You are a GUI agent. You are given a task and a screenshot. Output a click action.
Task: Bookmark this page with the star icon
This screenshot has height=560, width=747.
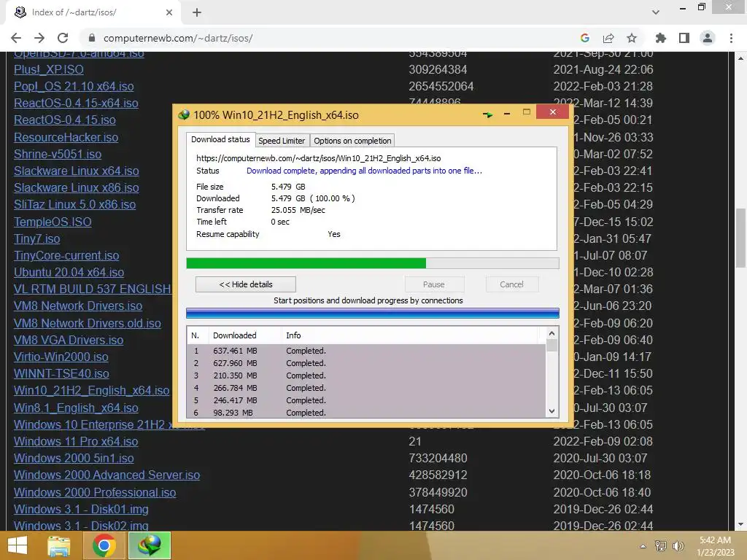(632, 38)
